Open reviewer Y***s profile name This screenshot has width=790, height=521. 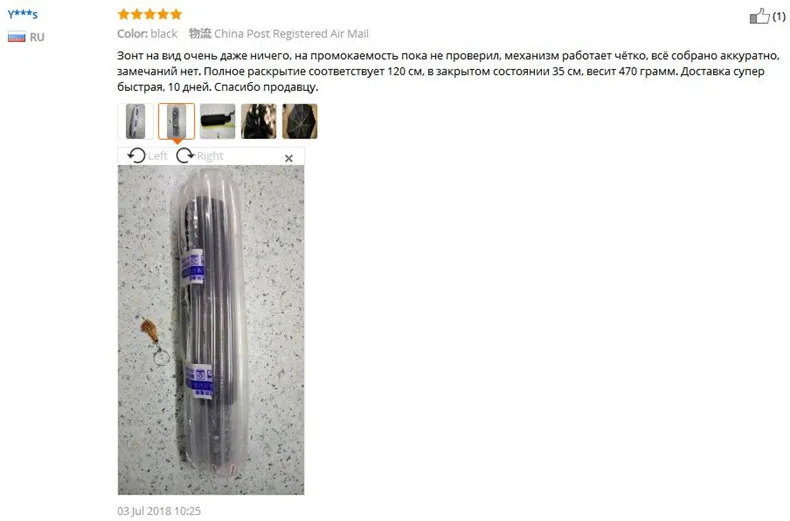[x=23, y=14]
